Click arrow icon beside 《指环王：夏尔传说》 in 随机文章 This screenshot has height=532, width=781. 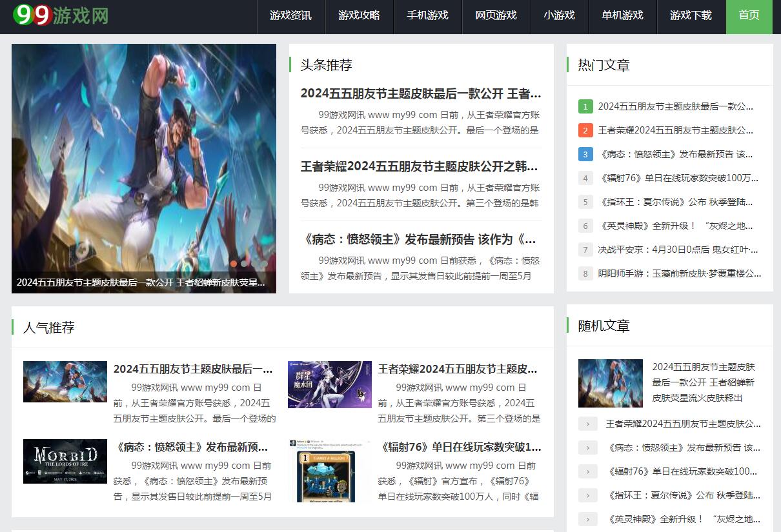pos(588,495)
